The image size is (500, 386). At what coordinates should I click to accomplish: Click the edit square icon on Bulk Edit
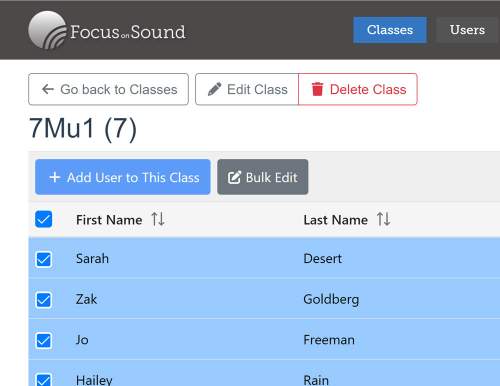pos(234,177)
